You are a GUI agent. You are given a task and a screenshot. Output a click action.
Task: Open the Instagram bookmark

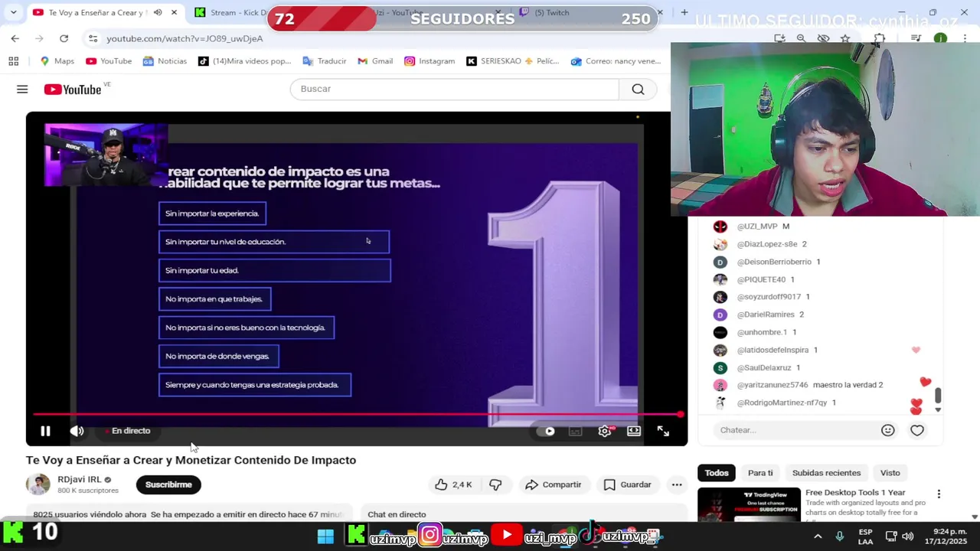430,61
